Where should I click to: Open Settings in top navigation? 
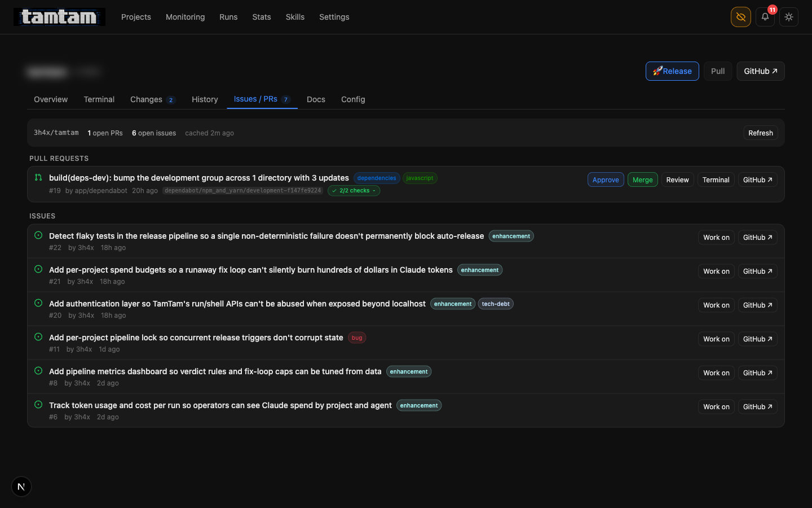pos(334,17)
